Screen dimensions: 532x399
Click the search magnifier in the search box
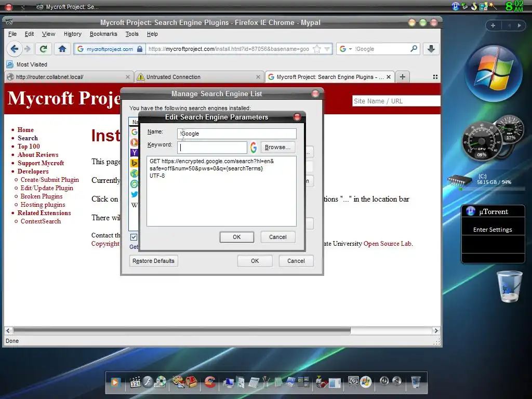[414, 49]
